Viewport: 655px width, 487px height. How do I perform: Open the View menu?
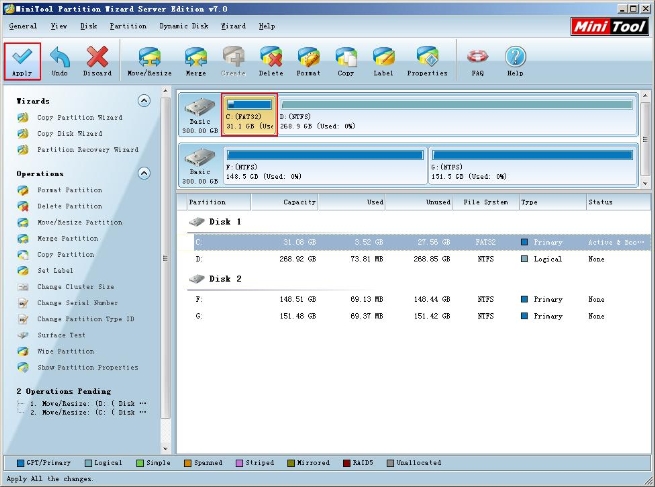coord(59,26)
